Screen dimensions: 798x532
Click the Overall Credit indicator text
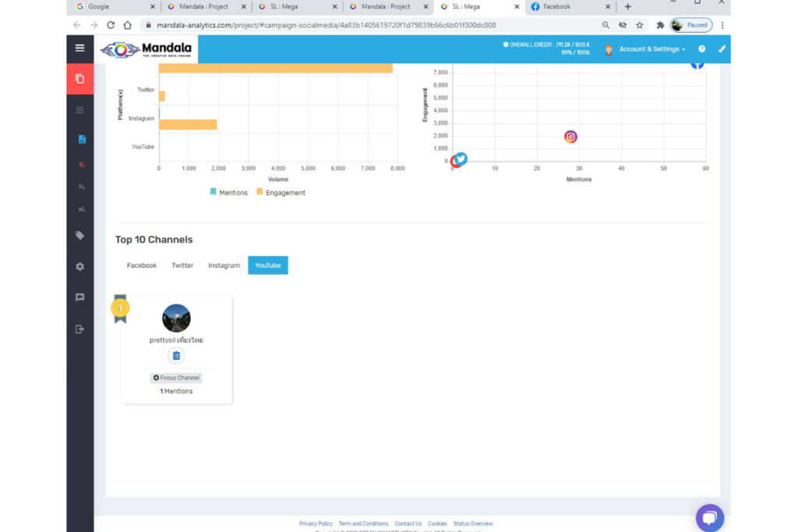point(546,48)
